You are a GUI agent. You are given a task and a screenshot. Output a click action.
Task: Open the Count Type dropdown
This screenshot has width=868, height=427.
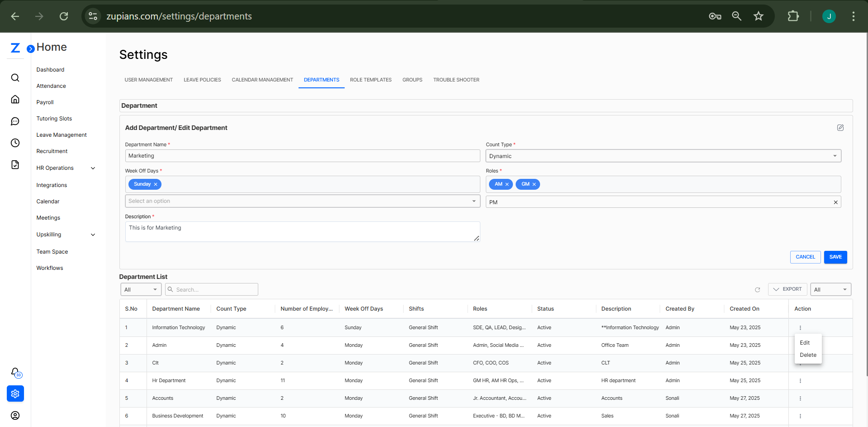[x=663, y=156]
